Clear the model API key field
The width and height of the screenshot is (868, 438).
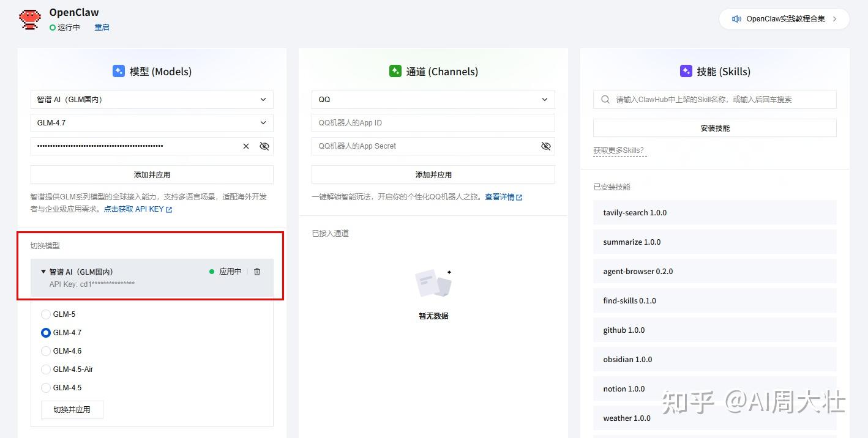246,146
